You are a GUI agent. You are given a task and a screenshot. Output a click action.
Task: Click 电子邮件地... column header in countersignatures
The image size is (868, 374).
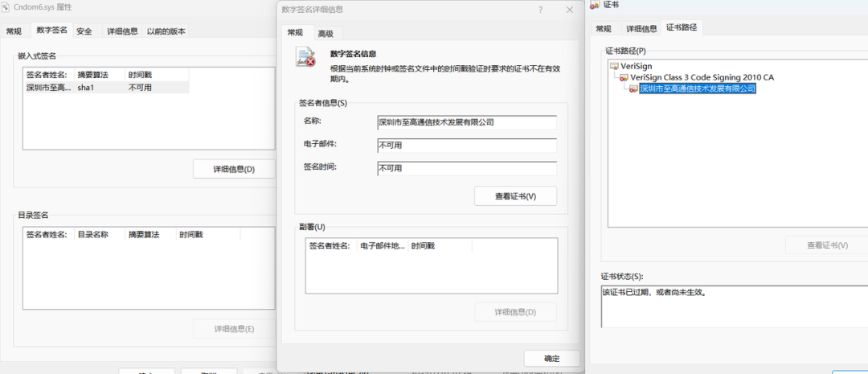click(x=383, y=245)
